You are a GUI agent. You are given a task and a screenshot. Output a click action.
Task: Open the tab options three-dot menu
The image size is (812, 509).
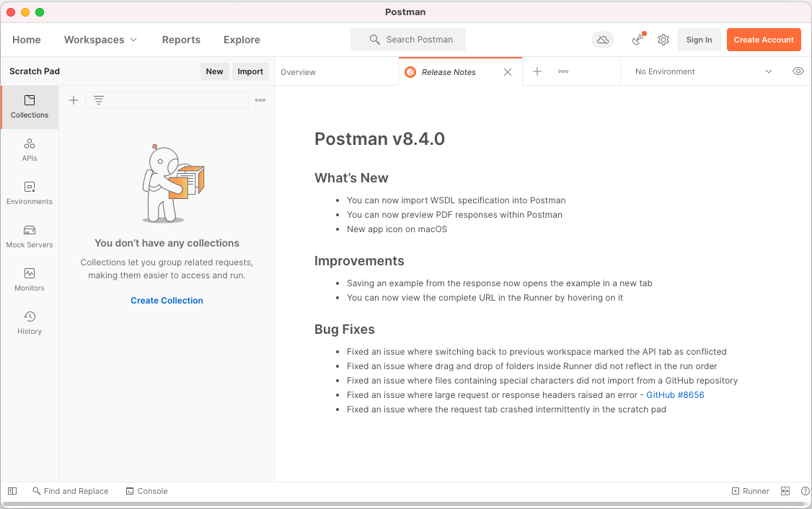coord(563,71)
